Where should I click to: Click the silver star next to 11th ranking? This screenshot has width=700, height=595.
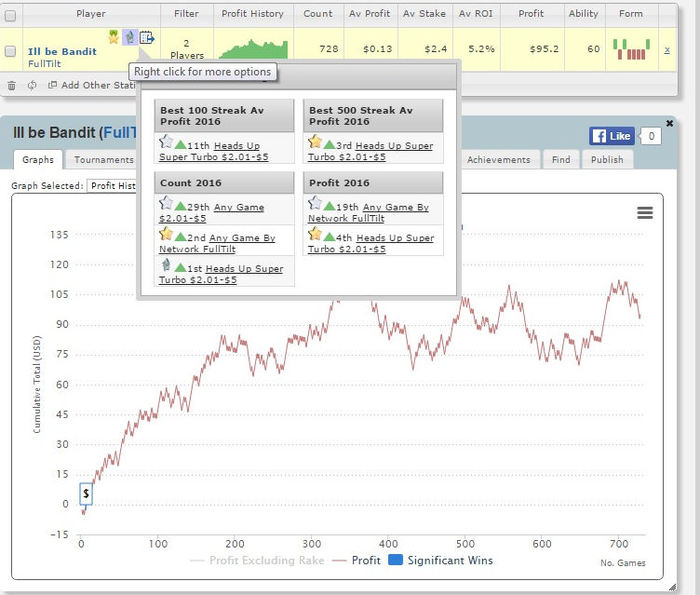pos(166,141)
